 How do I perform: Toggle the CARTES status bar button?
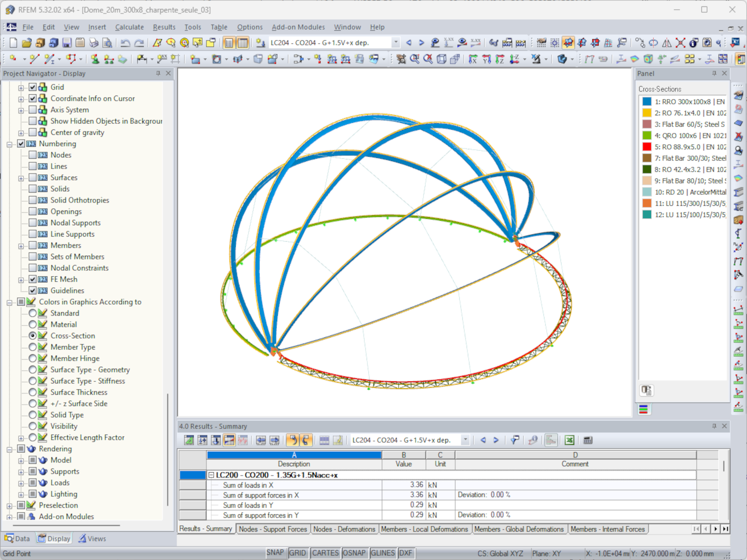click(325, 553)
